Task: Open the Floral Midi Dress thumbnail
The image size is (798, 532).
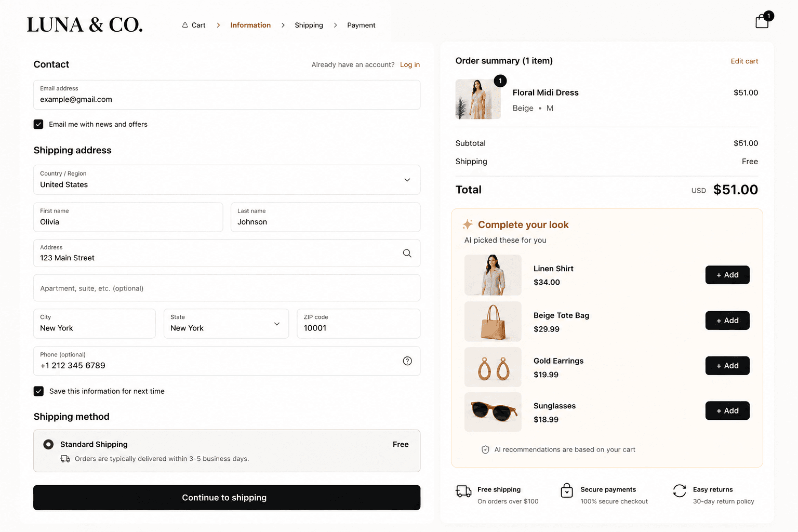Action: (478, 99)
